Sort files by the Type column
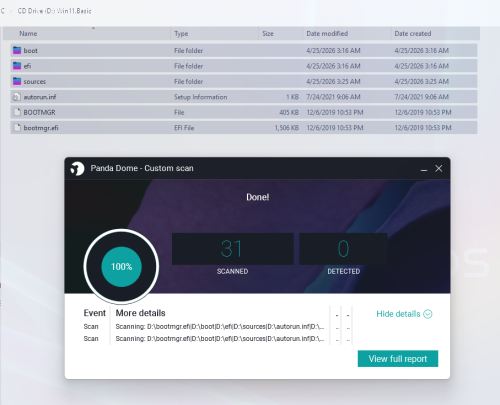 (x=215, y=34)
